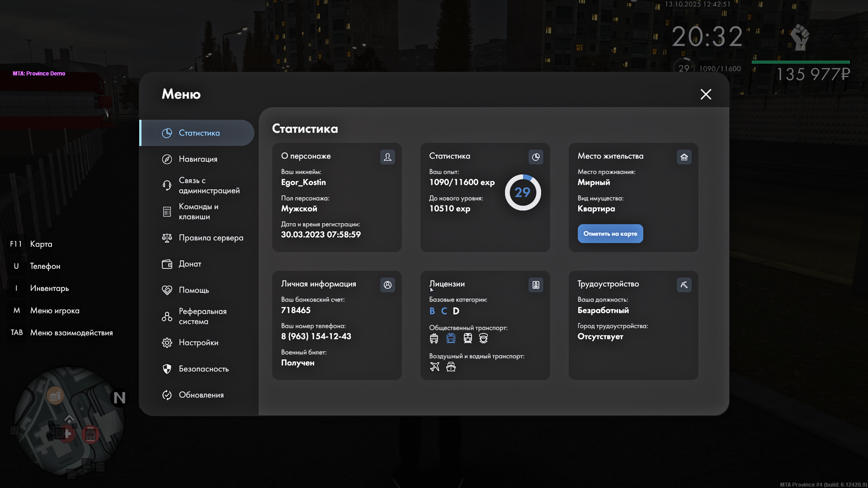
Task: Open the Безопасность section
Action: (203, 369)
